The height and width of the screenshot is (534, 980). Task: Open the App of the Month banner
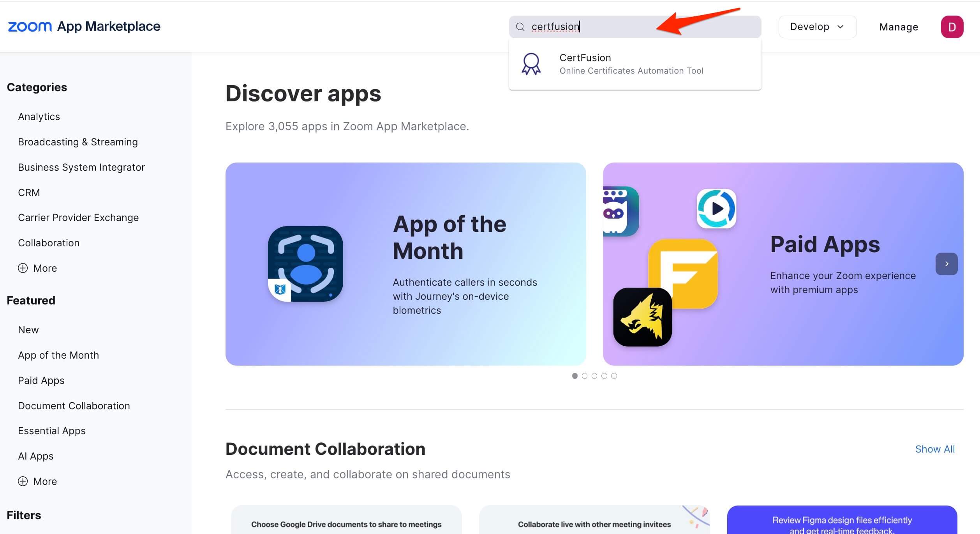(x=405, y=264)
